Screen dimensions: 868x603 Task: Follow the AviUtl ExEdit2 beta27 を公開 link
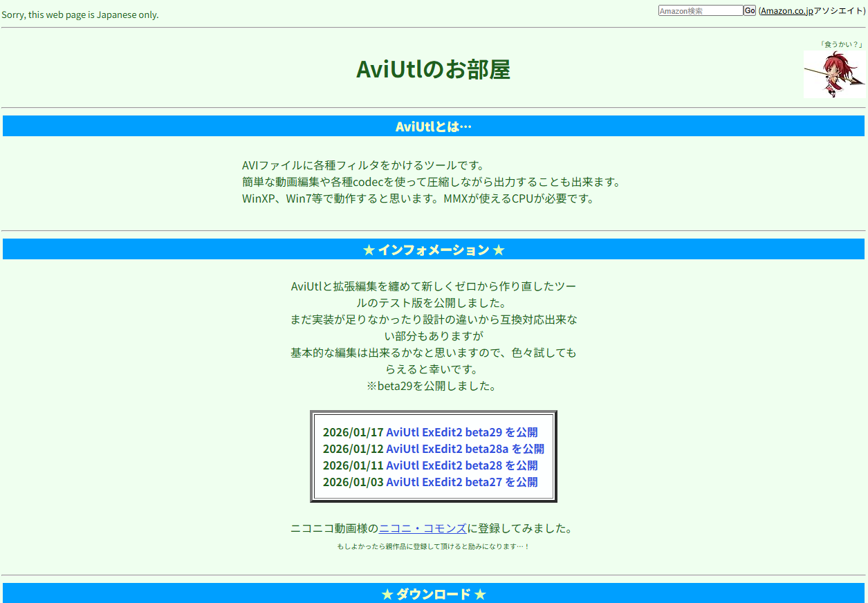click(461, 482)
